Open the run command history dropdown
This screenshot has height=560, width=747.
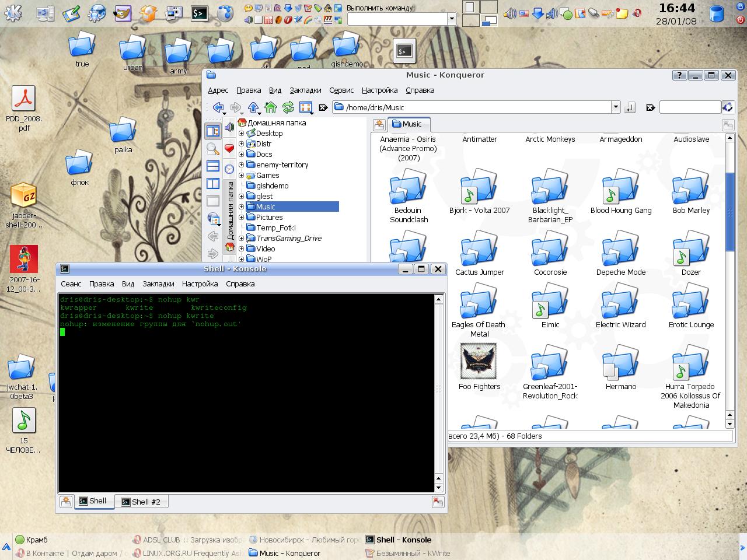[x=451, y=19]
